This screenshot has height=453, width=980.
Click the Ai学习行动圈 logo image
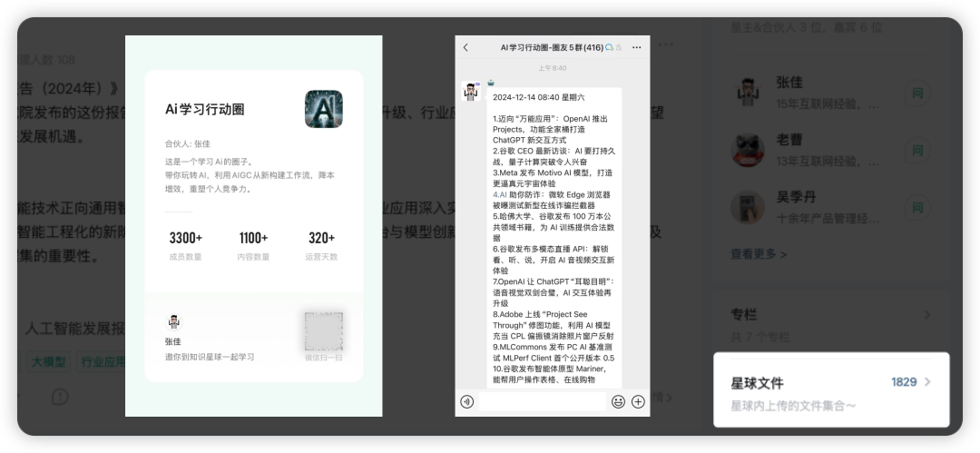[324, 109]
